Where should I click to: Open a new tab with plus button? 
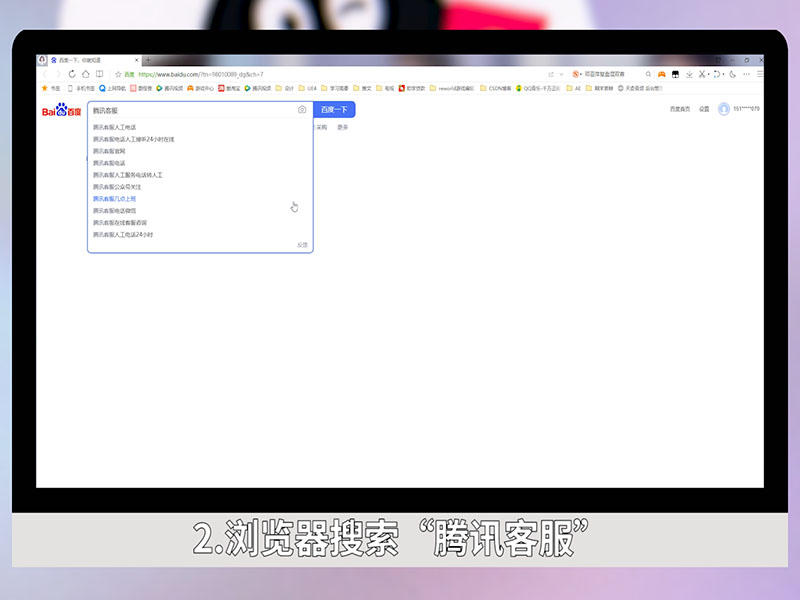pyautogui.click(x=148, y=60)
